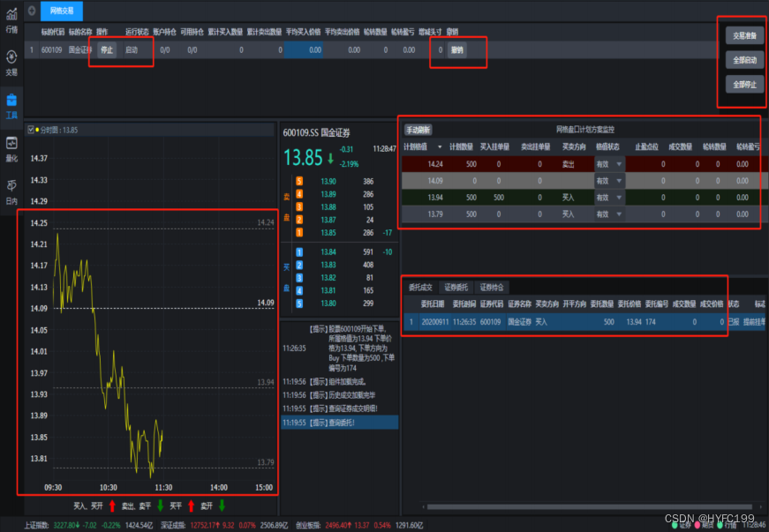Screen dimensions: 769x532
Task: Click buy price 13.81 in order book
Action: pyautogui.click(x=328, y=290)
